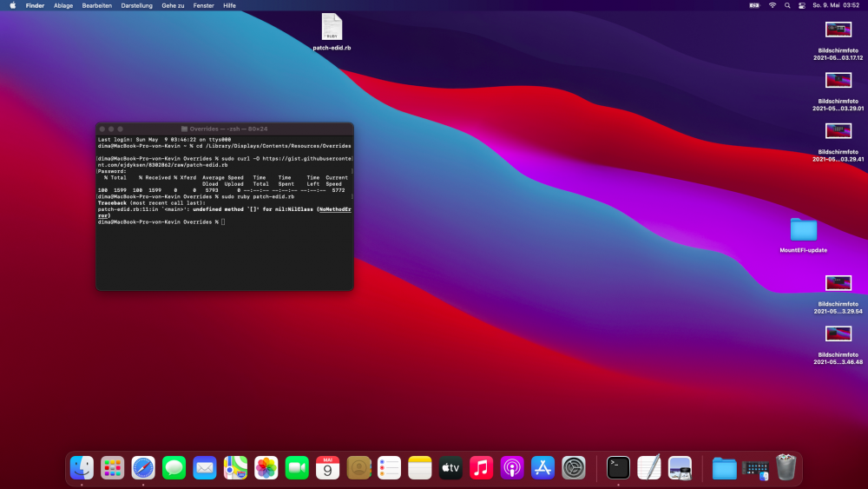
Task: Open the Gehe zu menu
Action: coord(173,5)
